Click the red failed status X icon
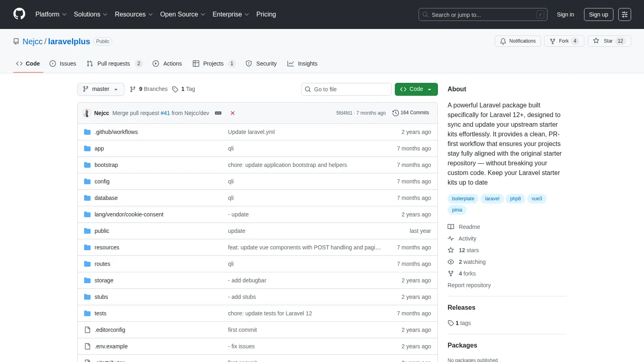The width and height of the screenshot is (644, 362). pos(233,113)
